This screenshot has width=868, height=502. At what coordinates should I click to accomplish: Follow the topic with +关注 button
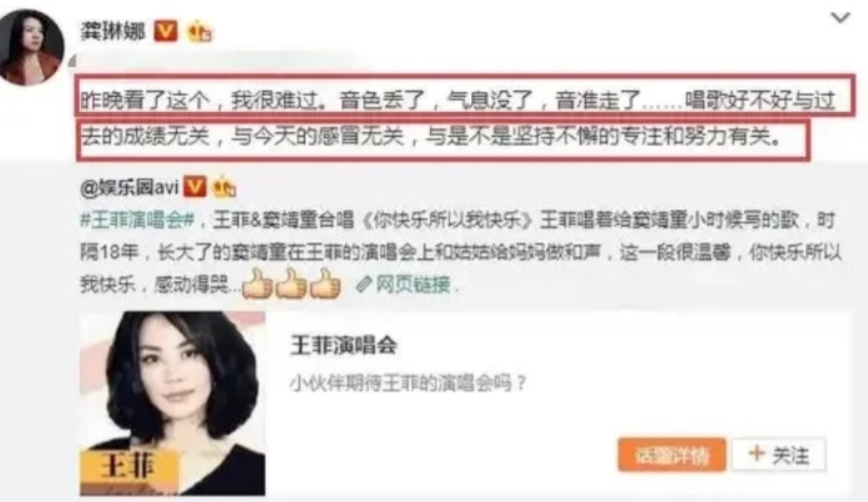coord(779,455)
